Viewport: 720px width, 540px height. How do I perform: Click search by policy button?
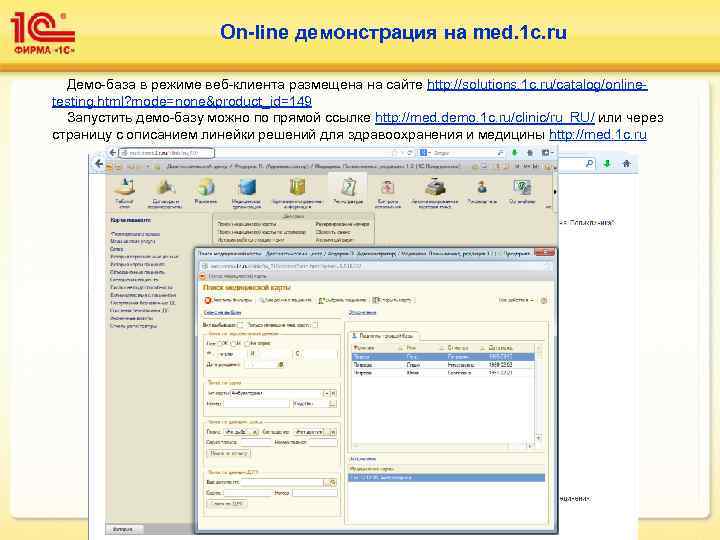pyautogui.click(x=229, y=453)
